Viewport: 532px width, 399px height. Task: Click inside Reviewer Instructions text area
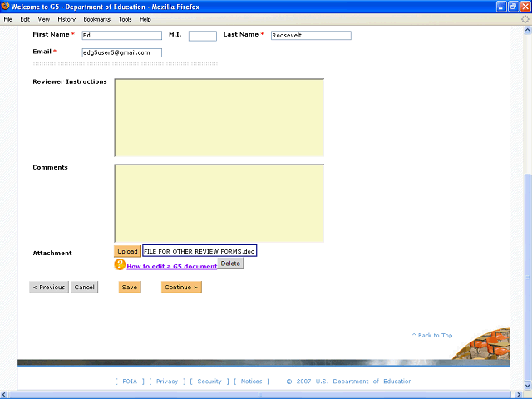point(219,118)
